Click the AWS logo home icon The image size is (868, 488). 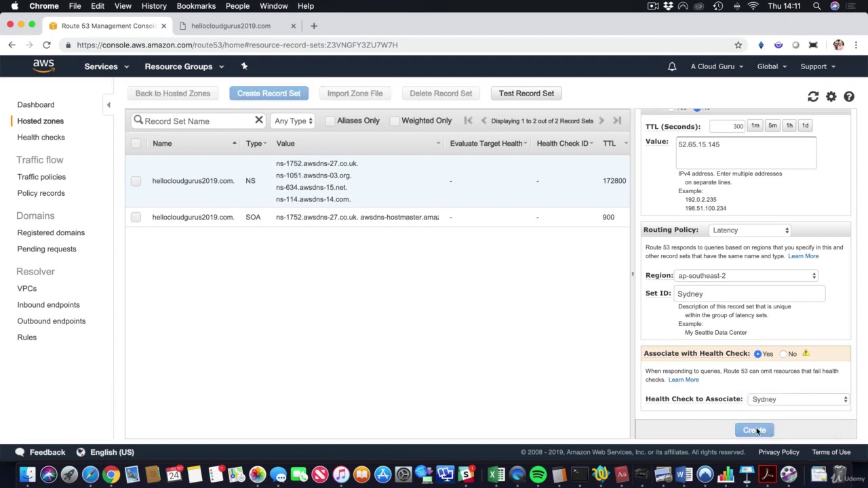tap(43, 66)
